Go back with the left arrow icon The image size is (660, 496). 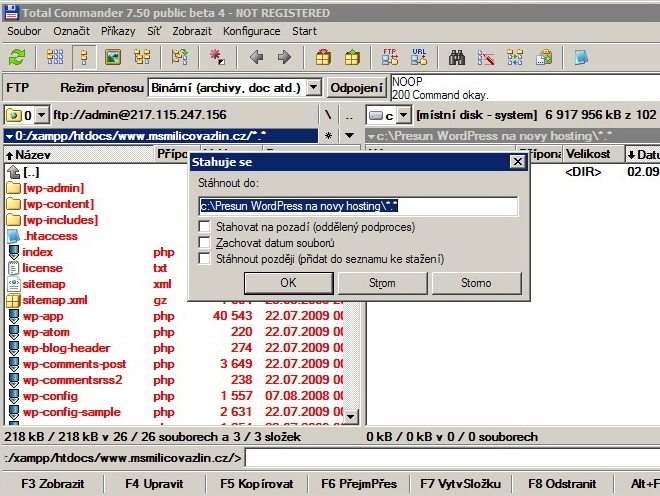pyautogui.click(x=256, y=57)
